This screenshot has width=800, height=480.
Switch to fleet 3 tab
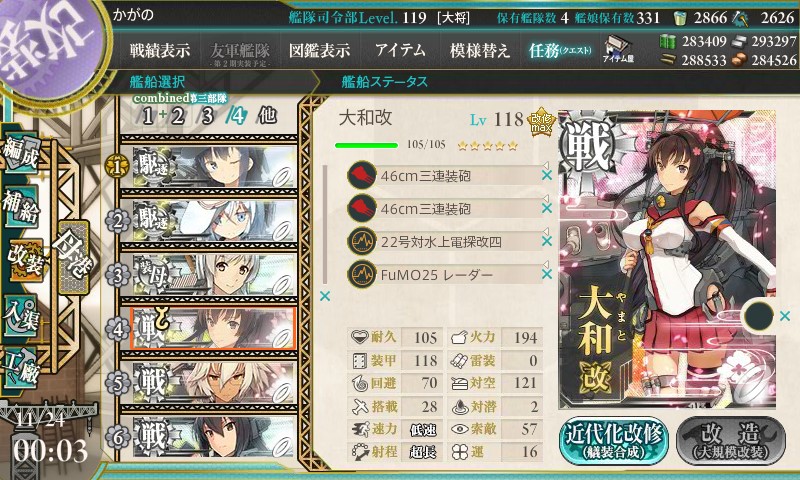[x=207, y=116]
